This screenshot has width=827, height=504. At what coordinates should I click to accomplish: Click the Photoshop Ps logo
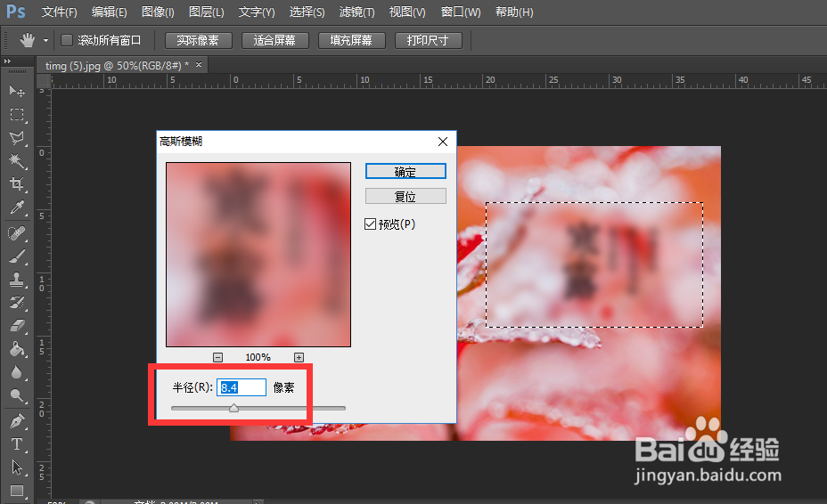point(15,12)
